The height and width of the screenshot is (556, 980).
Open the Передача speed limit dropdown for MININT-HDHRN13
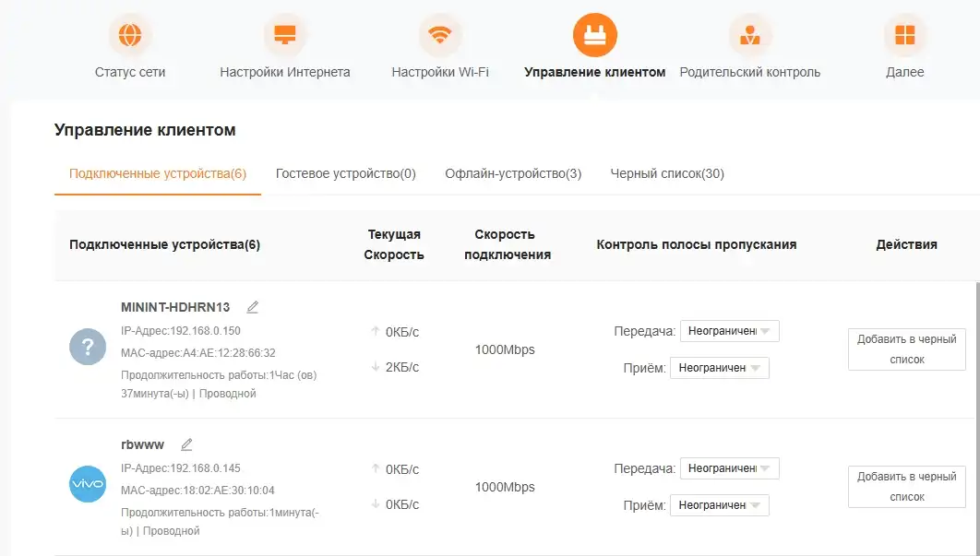tap(730, 330)
